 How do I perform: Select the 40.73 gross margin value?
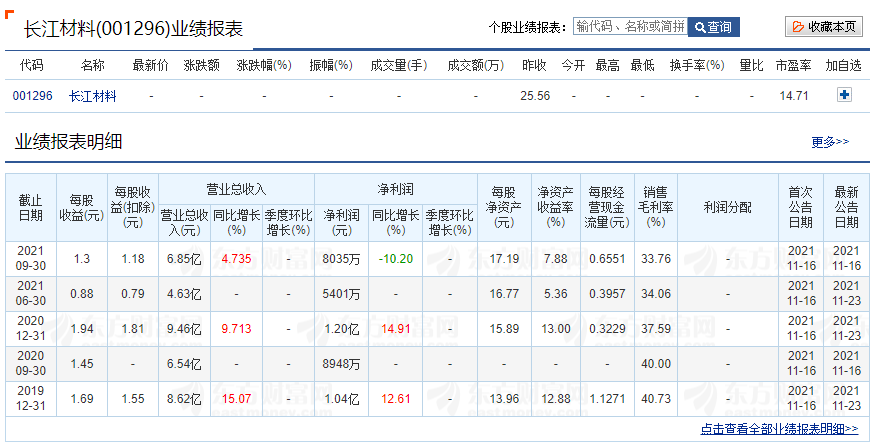656,399
